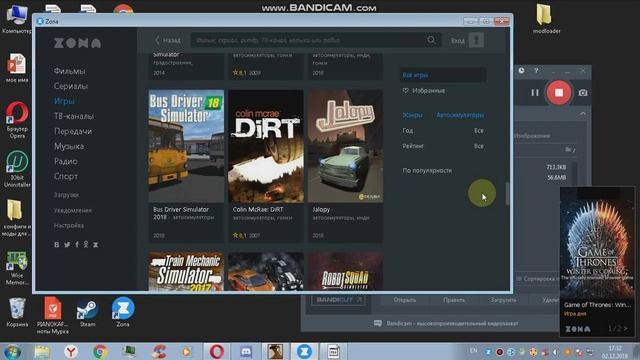The height and width of the screenshot is (360, 640).
Task: Click the search magnifier icon in Zona
Action: coord(431,40)
